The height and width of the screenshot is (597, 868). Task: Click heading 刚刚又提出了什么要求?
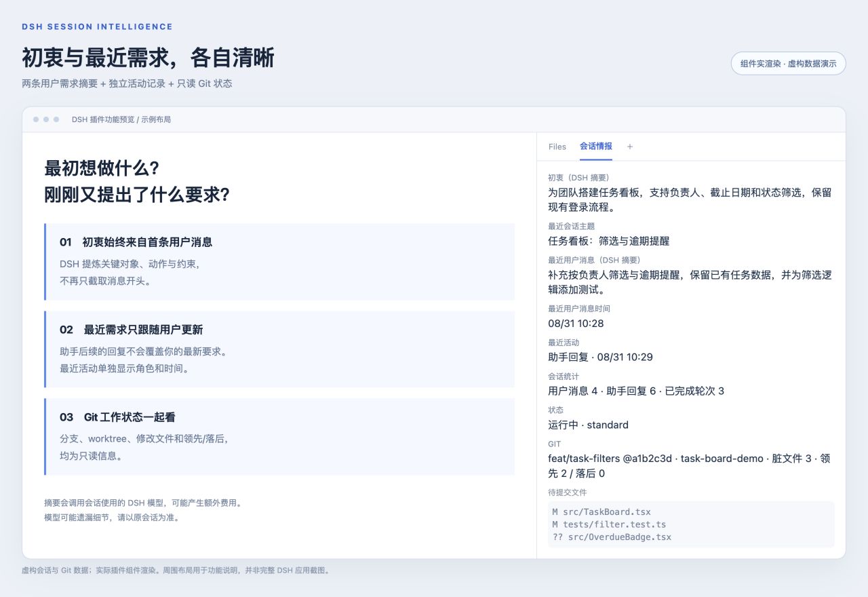point(137,195)
